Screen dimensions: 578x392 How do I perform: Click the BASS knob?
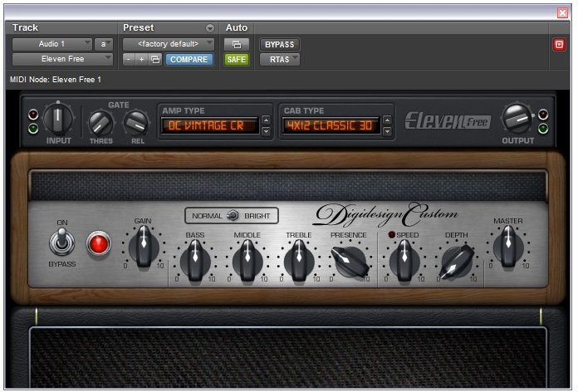click(x=195, y=261)
